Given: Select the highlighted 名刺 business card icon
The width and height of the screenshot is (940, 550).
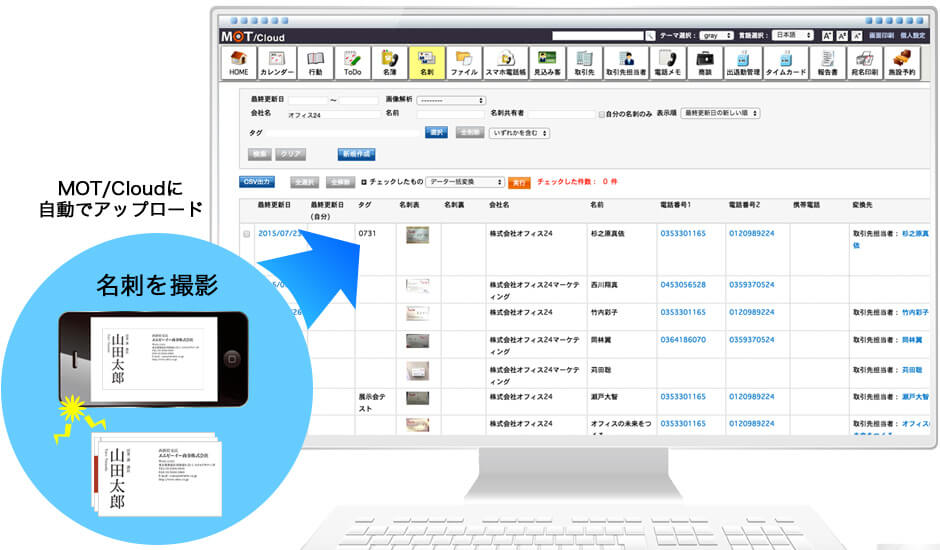Looking at the screenshot, I should pyautogui.click(x=427, y=62).
